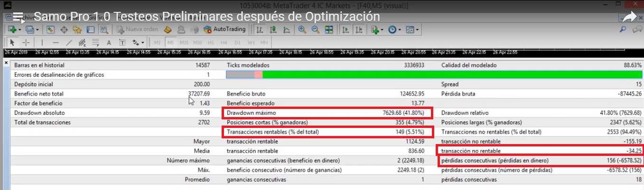644x190 pixels.
Task: Select the Text tool (A)
Action: [109, 42]
